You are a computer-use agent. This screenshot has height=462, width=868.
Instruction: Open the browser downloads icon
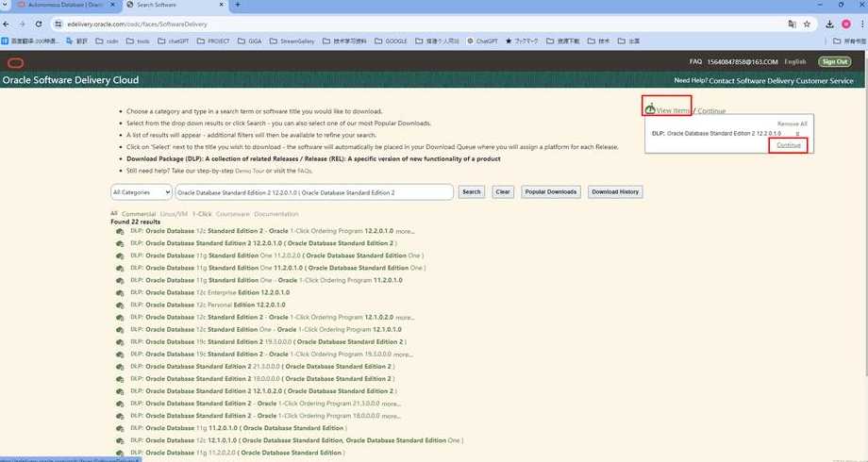pos(830,25)
